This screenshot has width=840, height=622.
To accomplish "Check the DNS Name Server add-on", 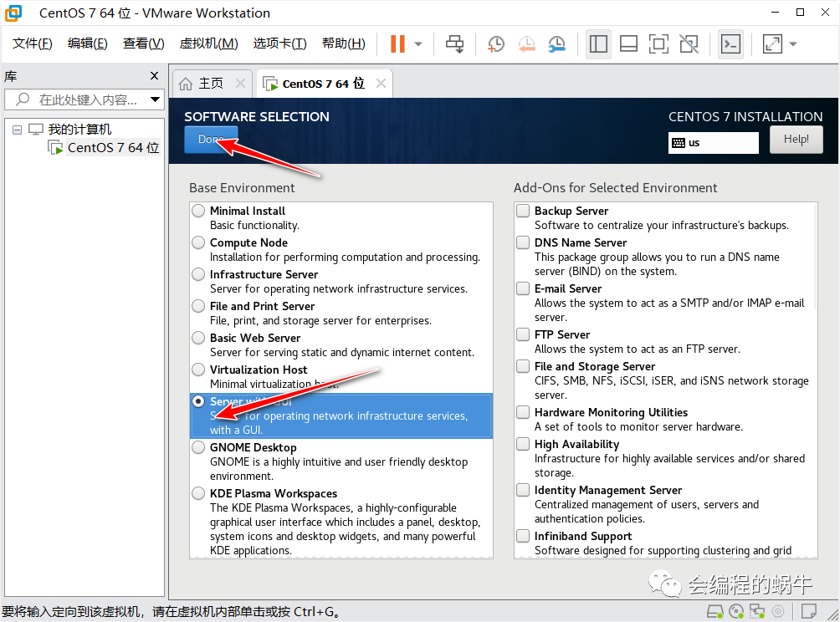I will (523, 242).
